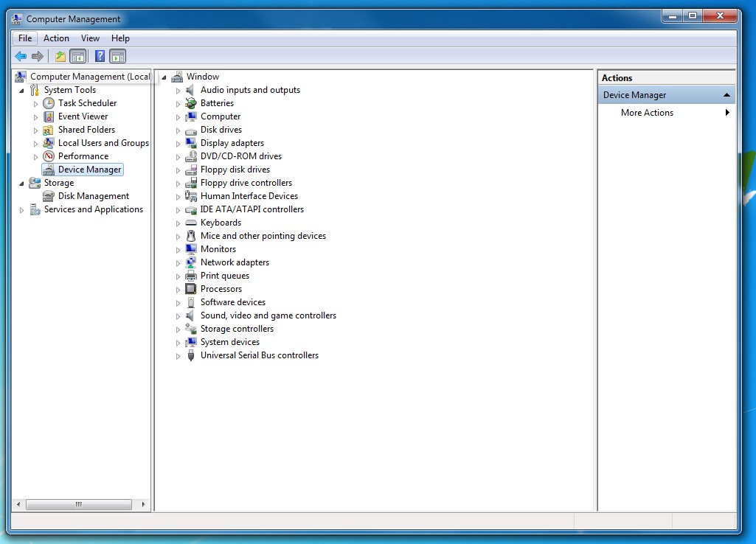Click the Event Viewer icon in tree

(x=49, y=116)
